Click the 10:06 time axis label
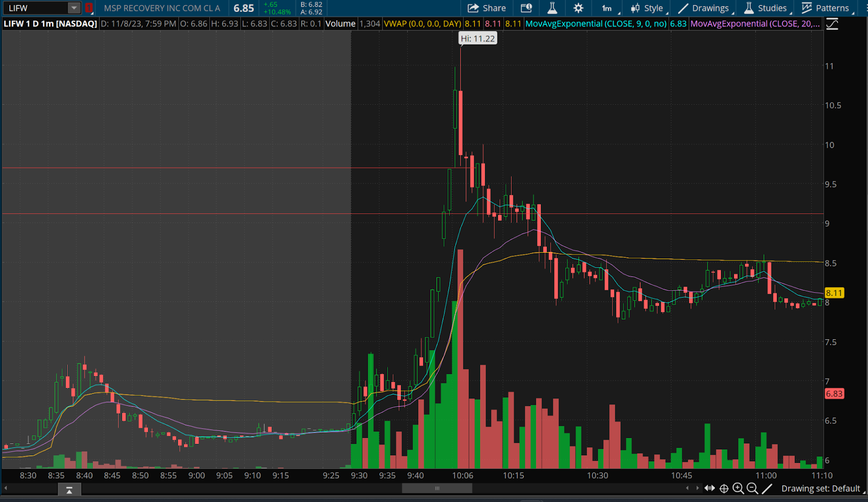This screenshot has height=502, width=868. pyautogui.click(x=463, y=475)
